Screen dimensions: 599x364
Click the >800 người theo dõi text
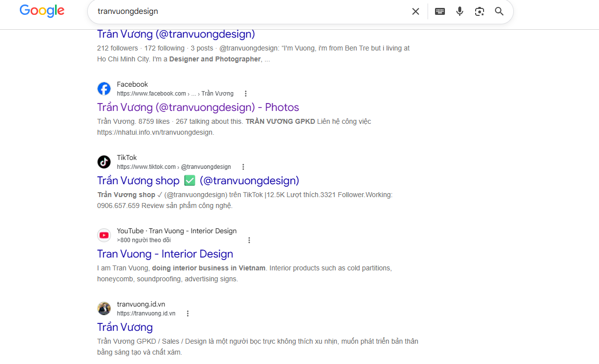point(144,240)
